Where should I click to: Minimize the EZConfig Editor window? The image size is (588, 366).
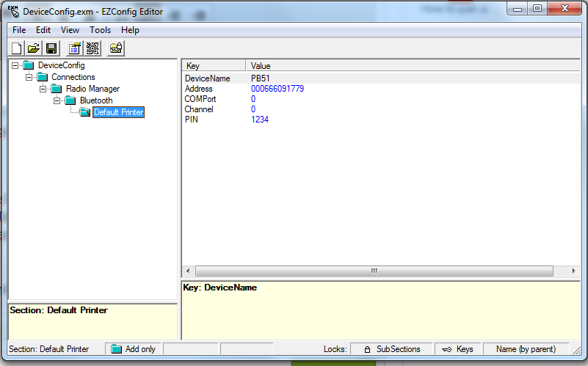(x=518, y=9)
